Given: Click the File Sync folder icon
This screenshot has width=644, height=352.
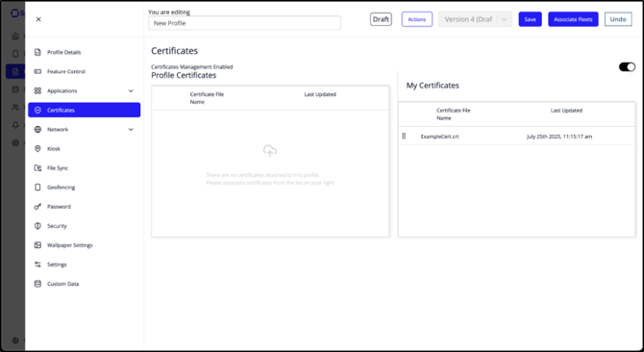Looking at the screenshot, I should (37, 168).
